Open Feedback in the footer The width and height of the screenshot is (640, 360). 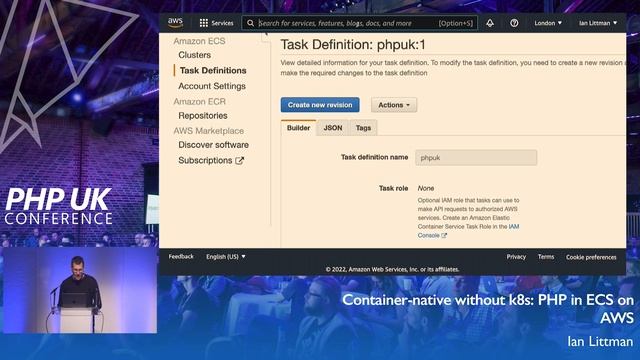(181, 257)
